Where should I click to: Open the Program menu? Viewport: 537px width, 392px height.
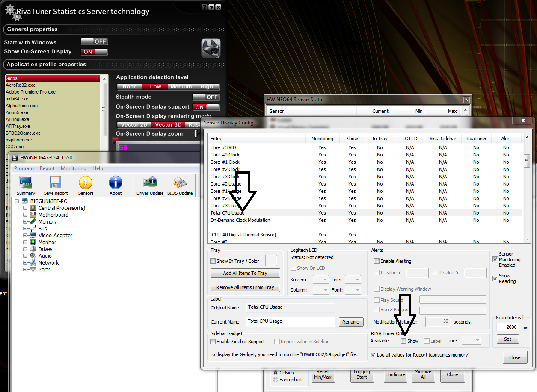tap(24, 168)
